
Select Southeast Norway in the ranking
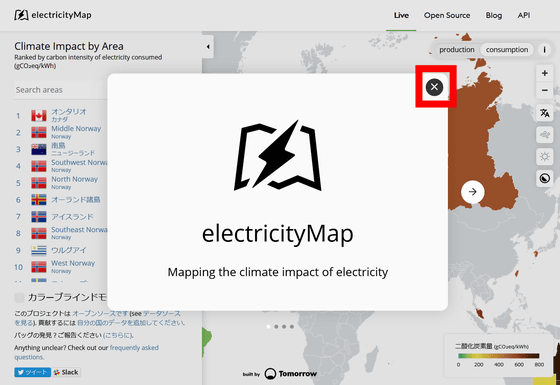click(x=61, y=233)
